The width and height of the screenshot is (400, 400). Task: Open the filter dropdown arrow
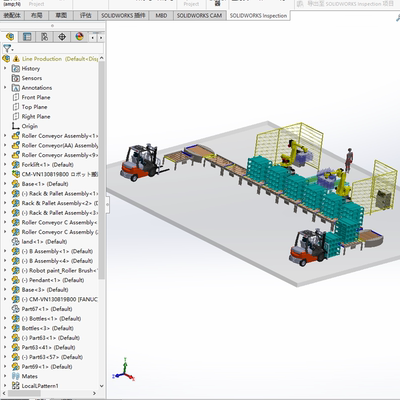[13, 50]
